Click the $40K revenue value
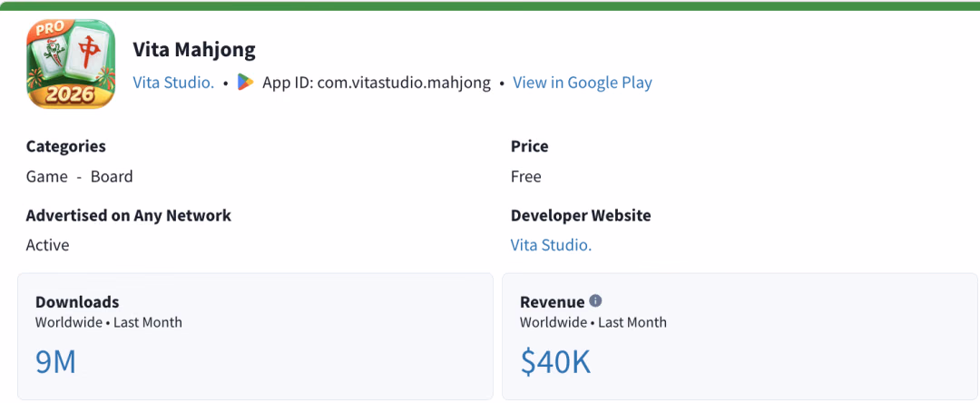The height and width of the screenshot is (403, 980). click(x=555, y=362)
